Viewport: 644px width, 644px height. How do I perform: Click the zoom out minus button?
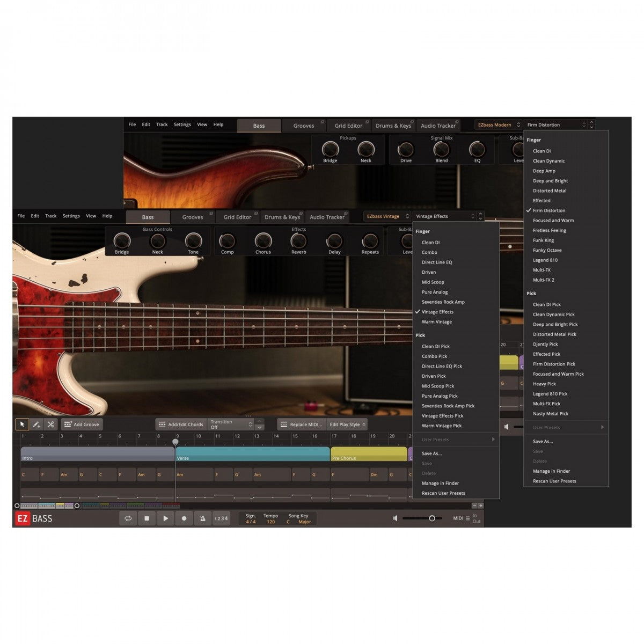(474, 506)
